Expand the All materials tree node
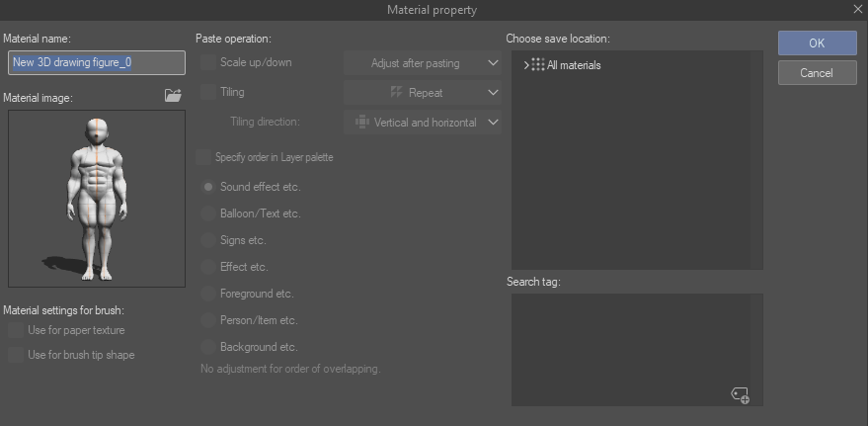 coord(525,65)
